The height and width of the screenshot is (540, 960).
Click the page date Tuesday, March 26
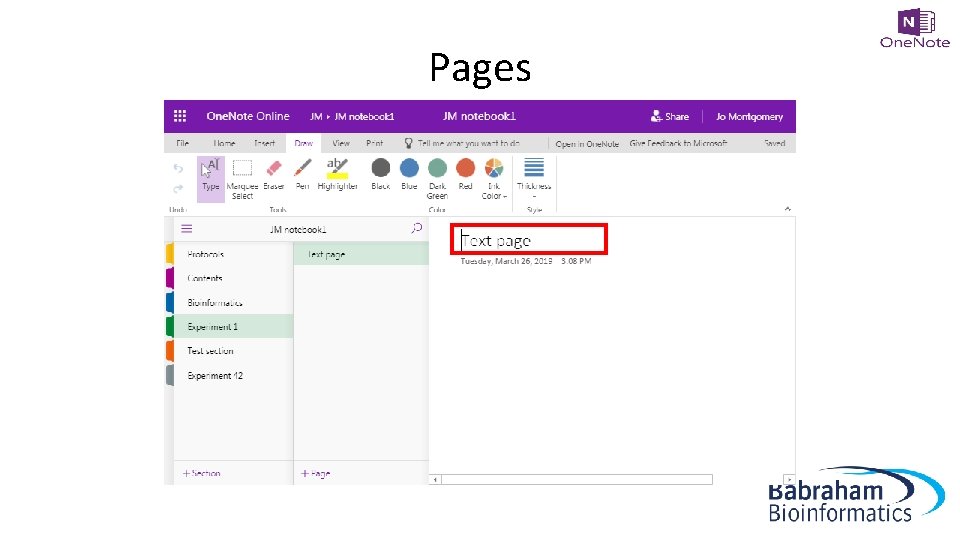tap(506, 261)
